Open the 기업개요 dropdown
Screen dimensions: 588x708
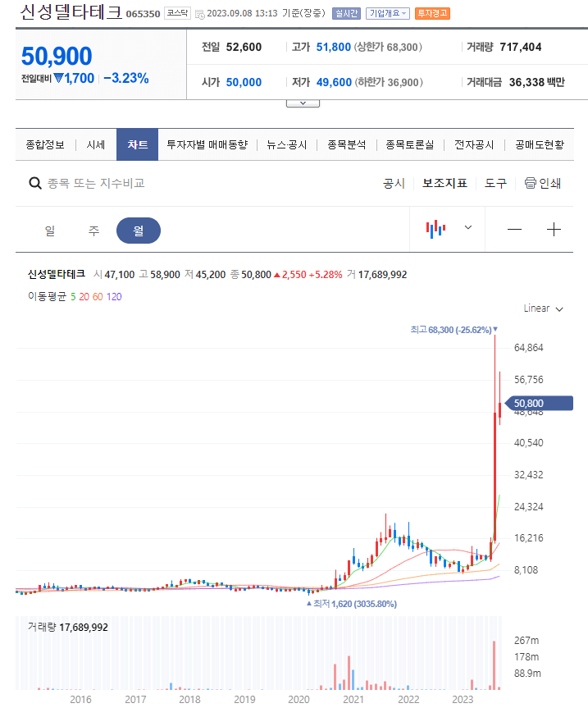tap(387, 14)
